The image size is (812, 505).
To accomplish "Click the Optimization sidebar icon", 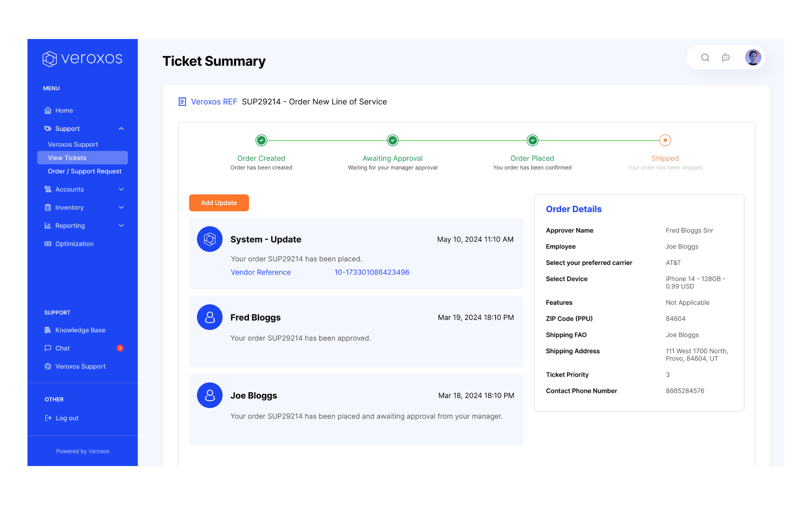I will tap(48, 244).
